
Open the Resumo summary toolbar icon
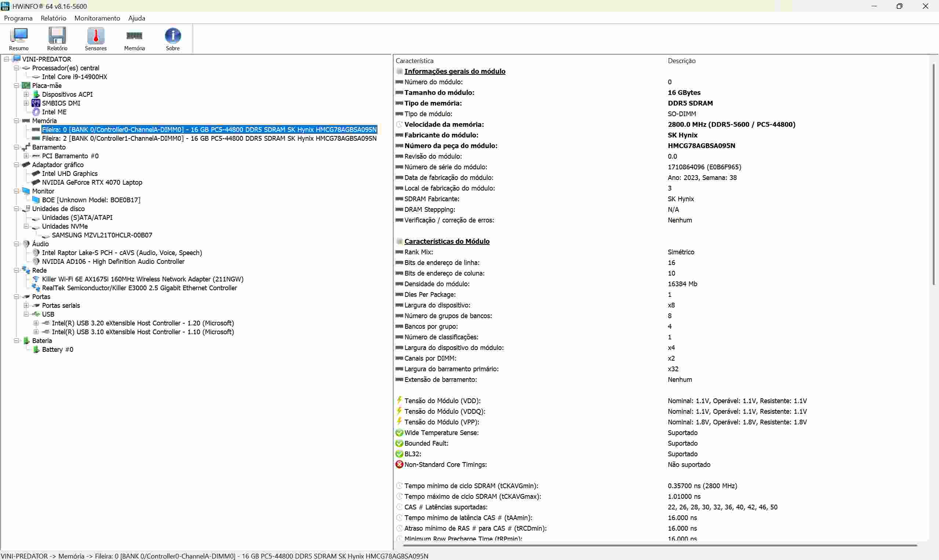pyautogui.click(x=18, y=39)
